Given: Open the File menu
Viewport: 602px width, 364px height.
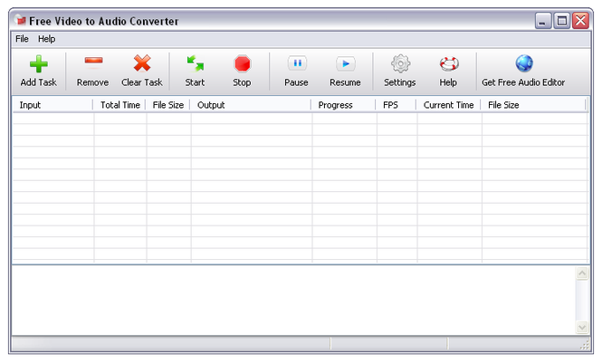Looking at the screenshot, I should (22, 39).
